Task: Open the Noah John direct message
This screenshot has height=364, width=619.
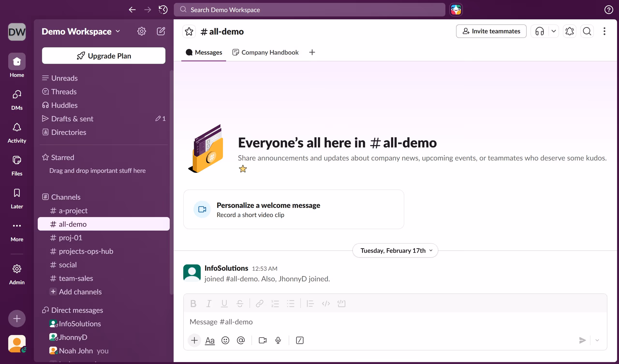Action: 103,350
